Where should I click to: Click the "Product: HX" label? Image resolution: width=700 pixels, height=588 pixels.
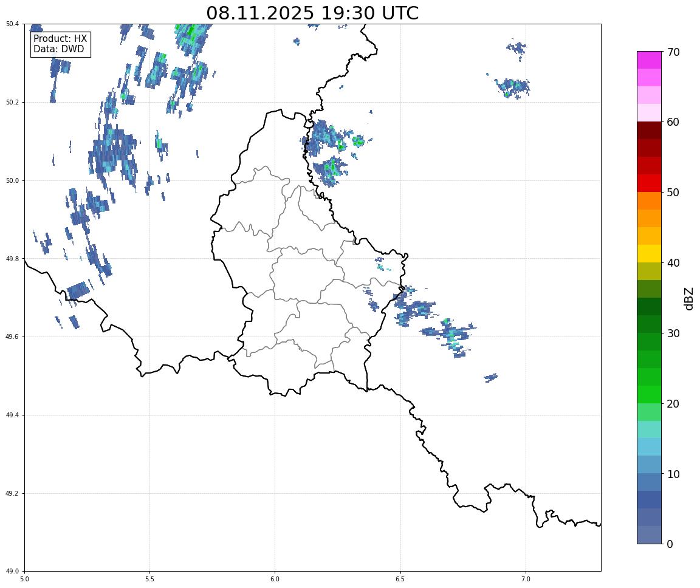click(x=60, y=39)
